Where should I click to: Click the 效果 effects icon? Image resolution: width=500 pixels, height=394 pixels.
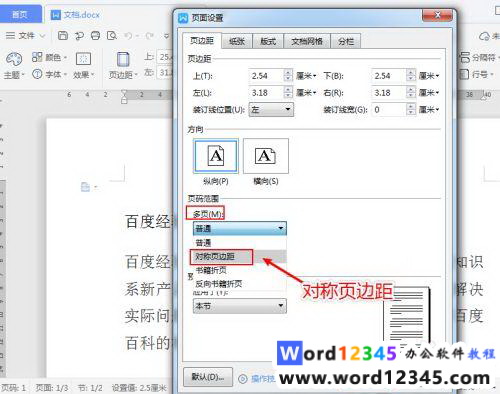pos(83,59)
